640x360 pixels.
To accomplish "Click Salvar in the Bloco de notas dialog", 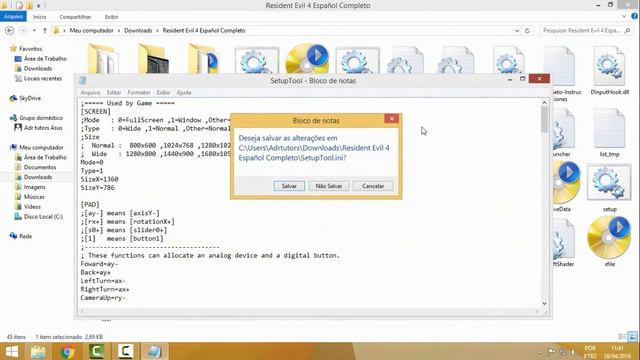I will coord(289,186).
